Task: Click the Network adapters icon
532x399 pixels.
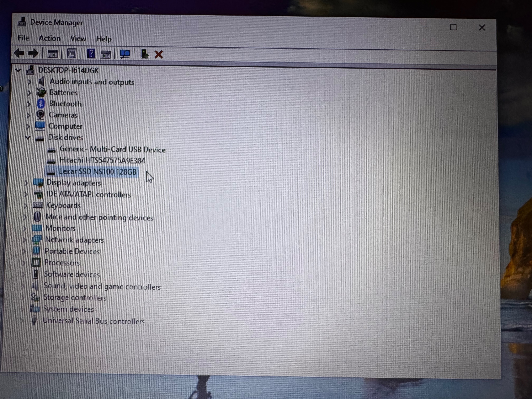Action: point(37,239)
